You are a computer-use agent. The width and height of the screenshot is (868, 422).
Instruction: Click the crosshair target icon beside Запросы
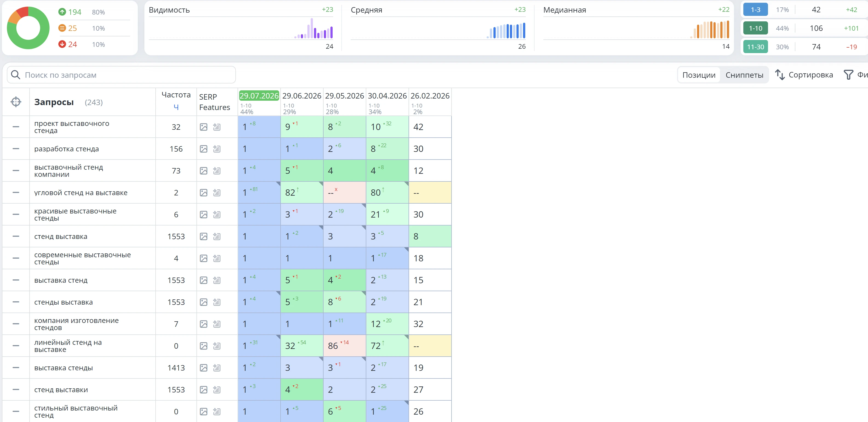tap(16, 102)
